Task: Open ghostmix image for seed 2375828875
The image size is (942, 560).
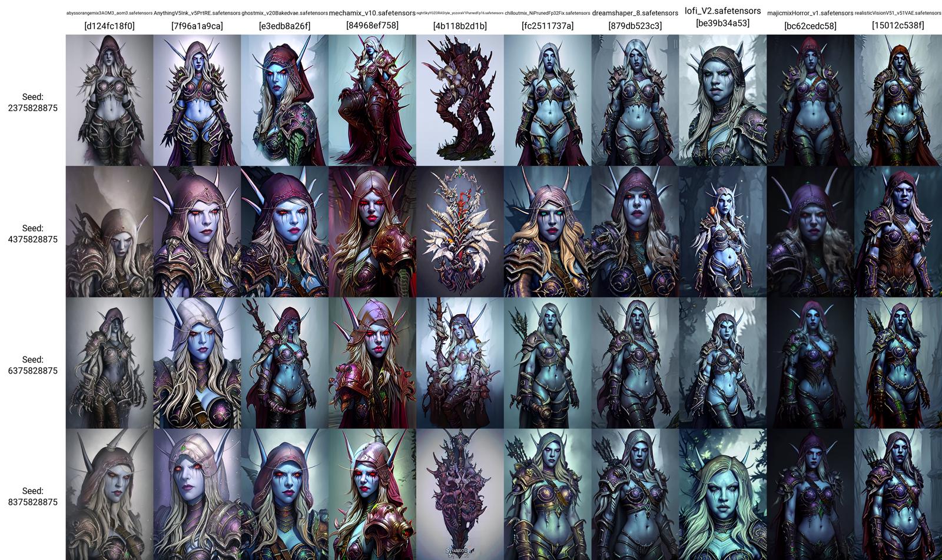Action: (x=285, y=100)
